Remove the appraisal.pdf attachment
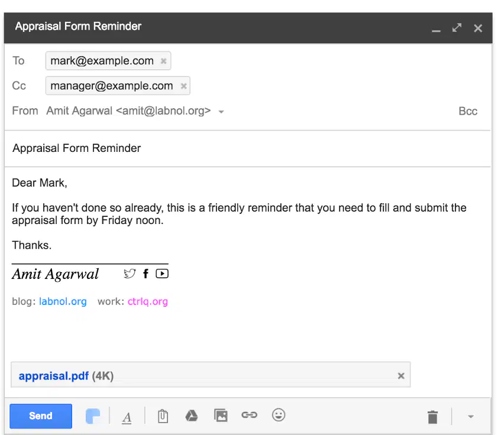The width and height of the screenshot is (504, 435). (x=401, y=376)
